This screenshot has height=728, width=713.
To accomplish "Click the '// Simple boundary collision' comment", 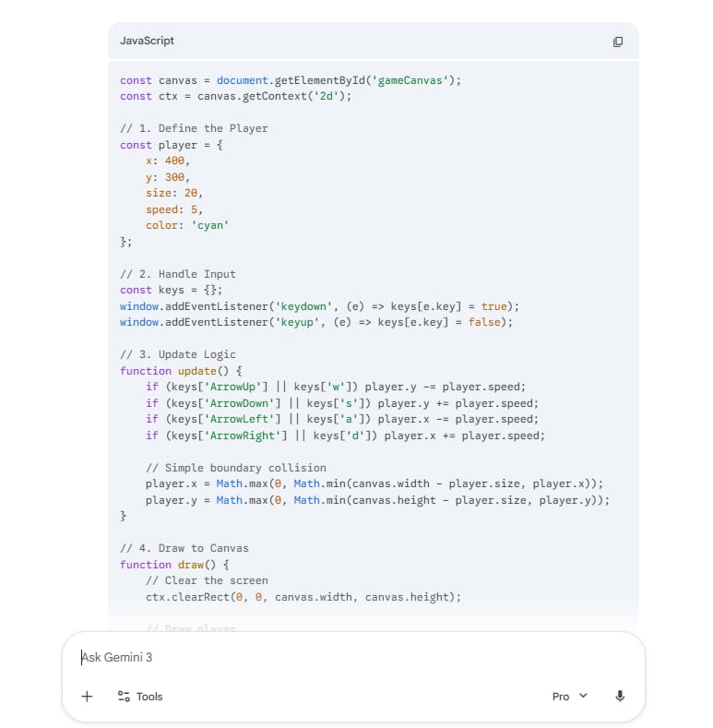I will [236, 468].
